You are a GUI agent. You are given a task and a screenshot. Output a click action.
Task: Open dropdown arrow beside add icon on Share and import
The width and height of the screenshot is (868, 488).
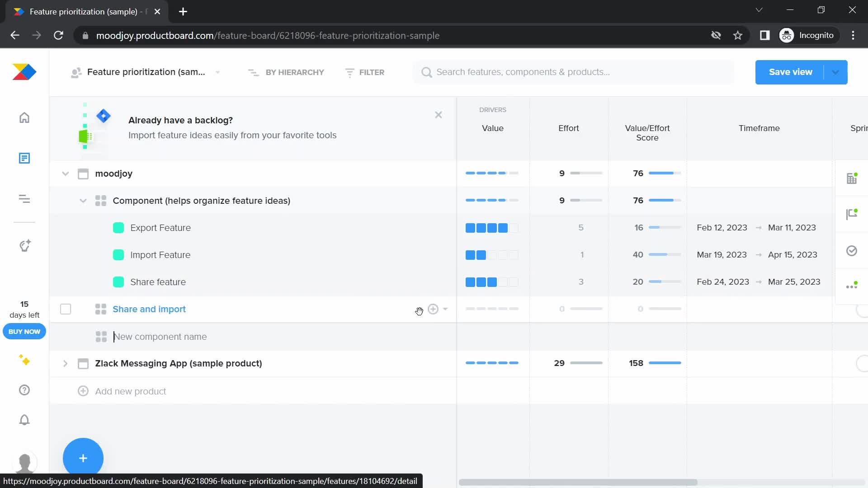(445, 309)
